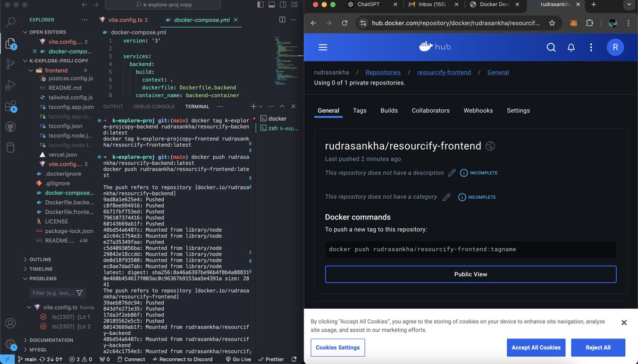Edit the repository description pencil icon
The image size is (638, 364).
(x=452, y=173)
